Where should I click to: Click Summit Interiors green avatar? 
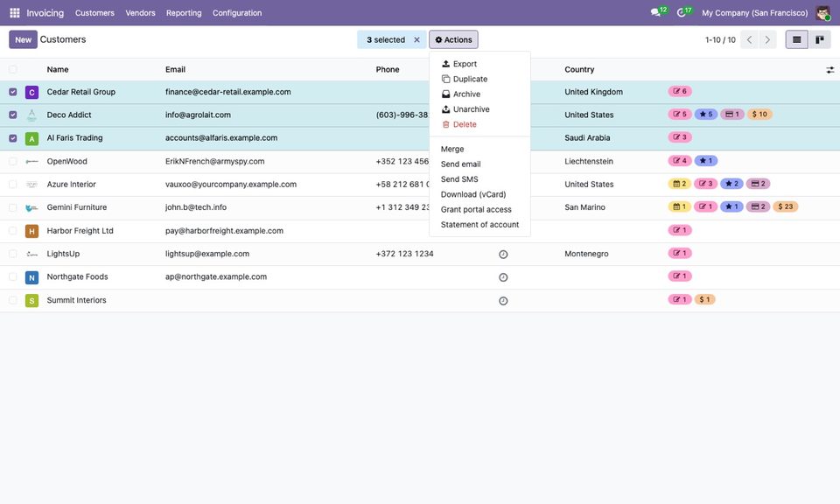pyautogui.click(x=31, y=300)
